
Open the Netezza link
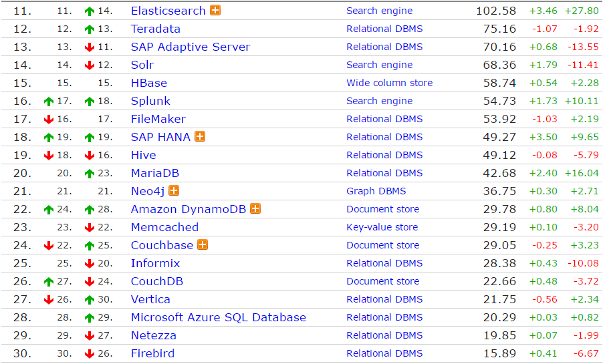[154, 335]
